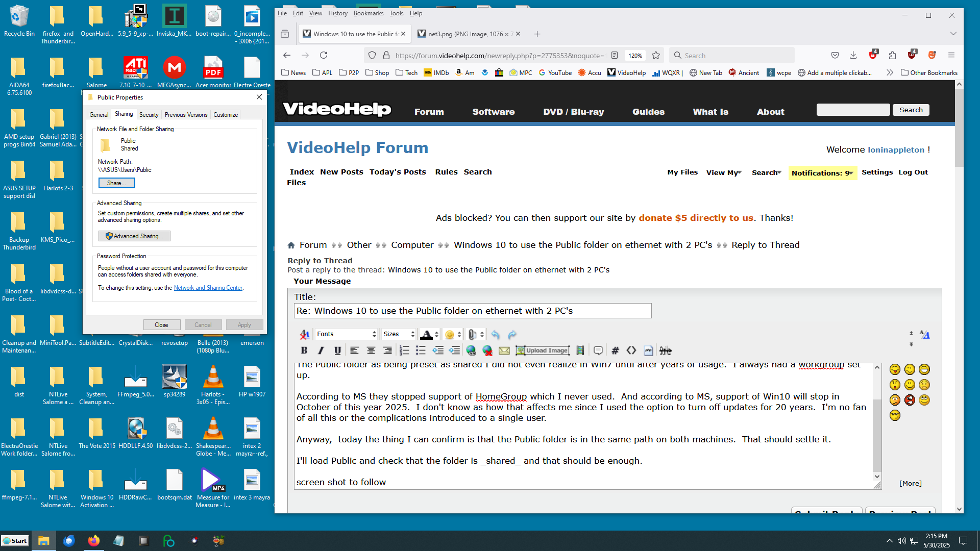Open the Bookmarks menu in Firefox
980x551 pixels.
coord(368,13)
